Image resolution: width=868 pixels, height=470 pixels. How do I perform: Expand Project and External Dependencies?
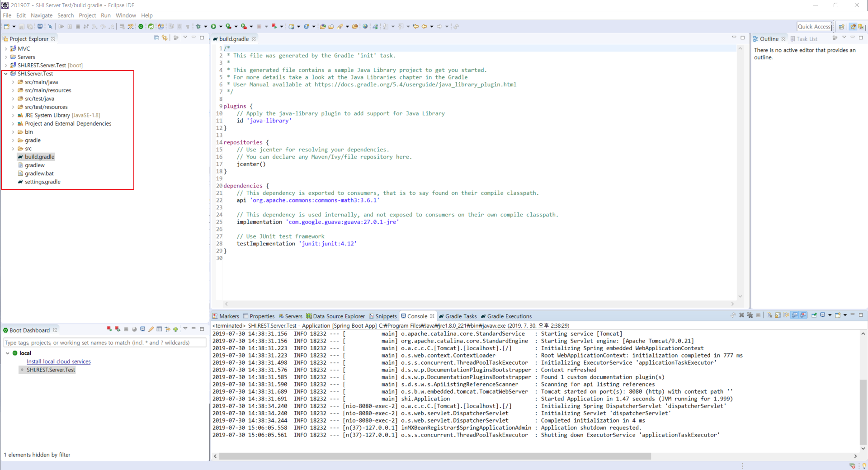pos(13,123)
